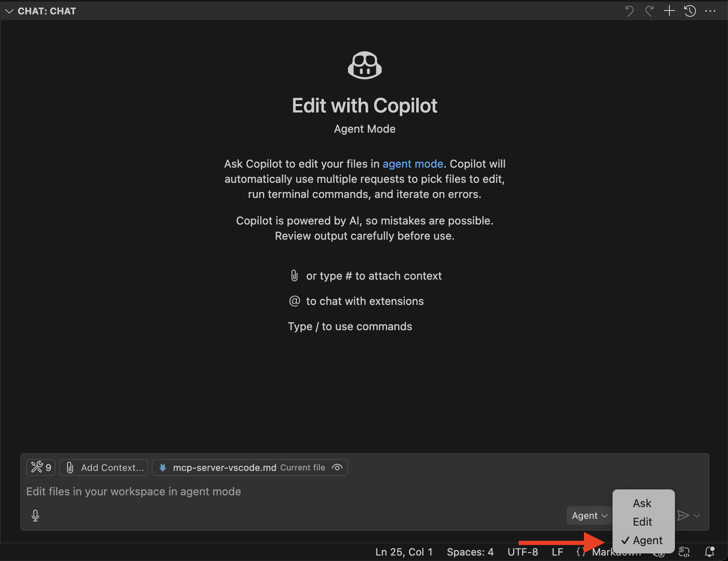This screenshot has width=728, height=561.
Task: Show chat history clock icon
Action: coord(690,11)
